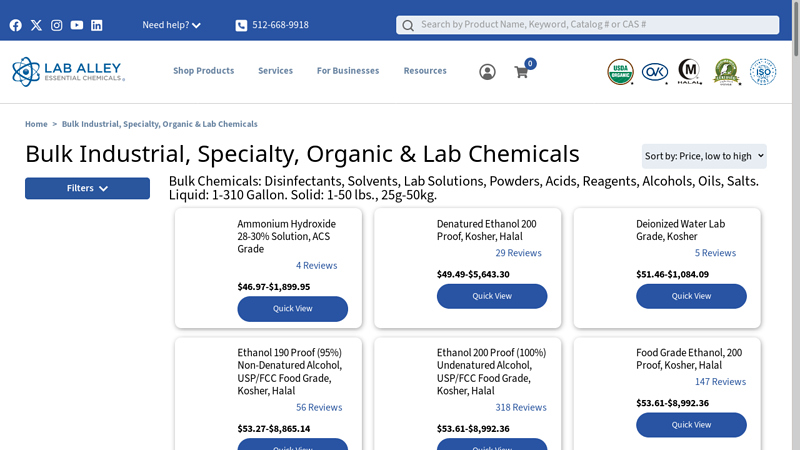The image size is (800, 450).
Task: Open 147 Reviews for Food Grade Ethanol
Action: (x=720, y=382)
